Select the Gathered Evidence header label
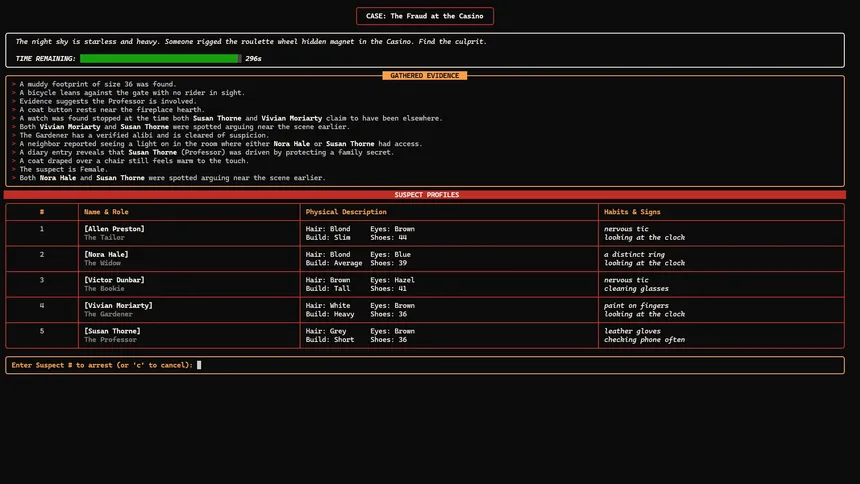The height and width of the screenshot is (484, 860). pos(424,75)
